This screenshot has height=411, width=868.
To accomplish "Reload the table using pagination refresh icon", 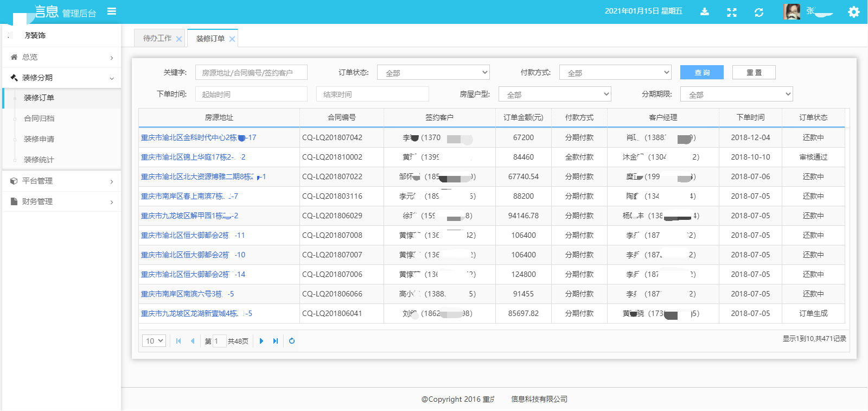I will point(292,341).
